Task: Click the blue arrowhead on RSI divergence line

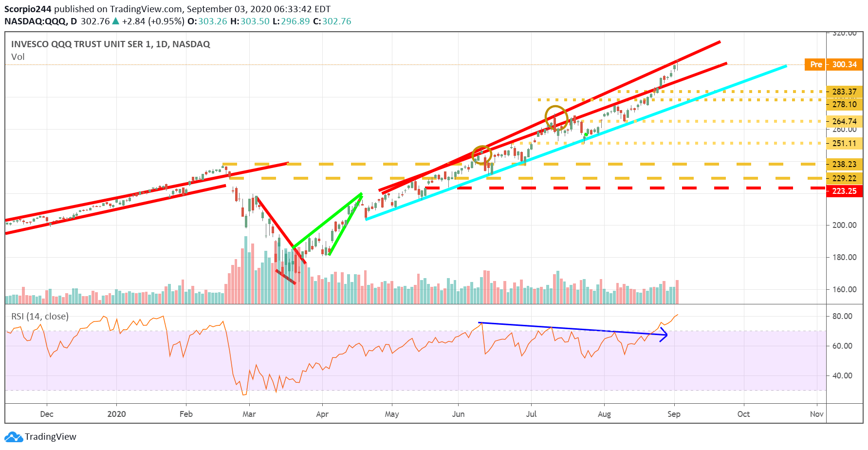Action: 664,335
